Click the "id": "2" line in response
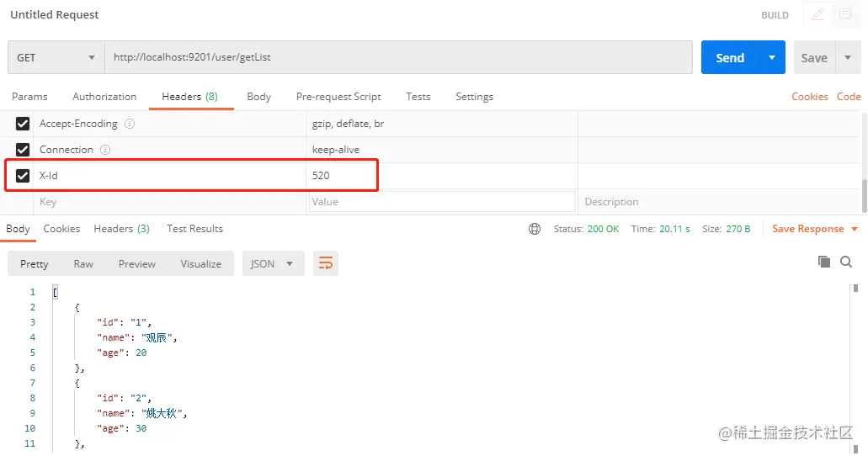 pyautogui.click(x=124, y=399)
